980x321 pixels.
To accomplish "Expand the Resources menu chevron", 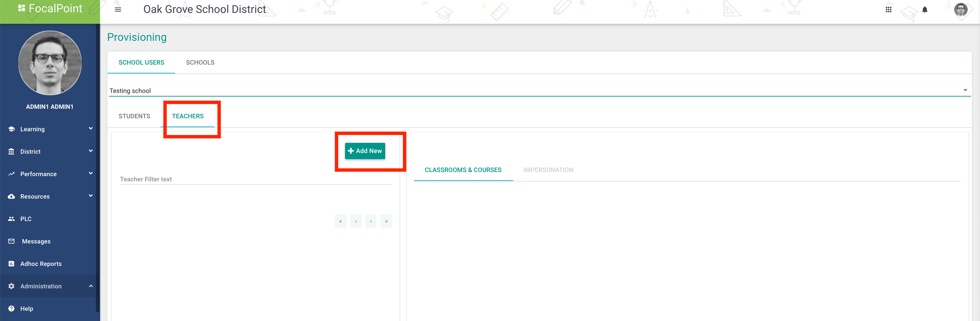I will [x=91, y=196].
